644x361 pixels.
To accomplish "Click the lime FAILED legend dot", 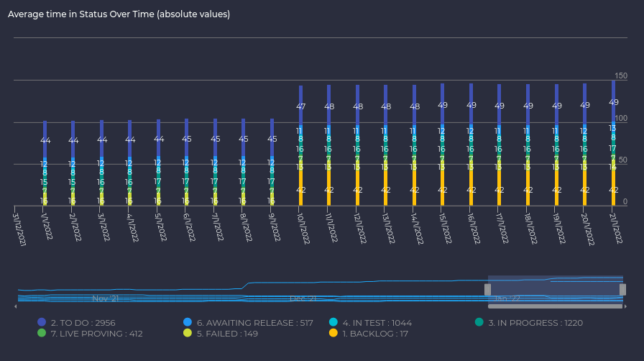I will [188, 333].
